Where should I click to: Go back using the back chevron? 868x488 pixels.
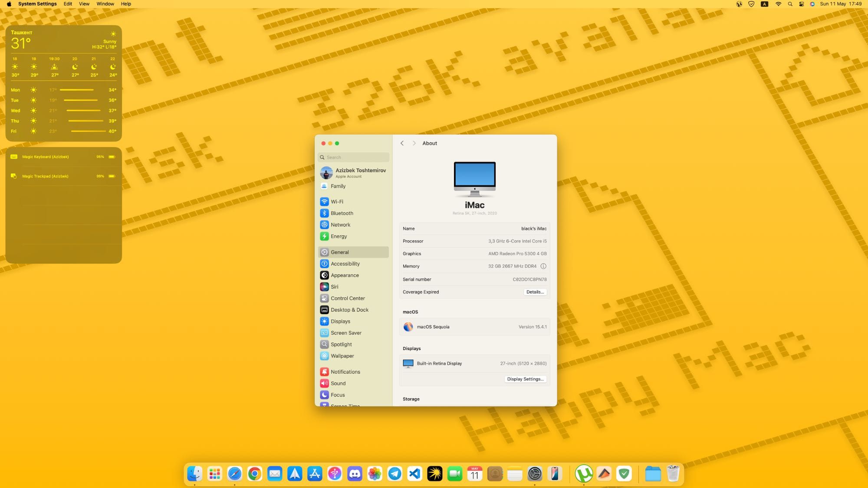(x=402, y=143)
